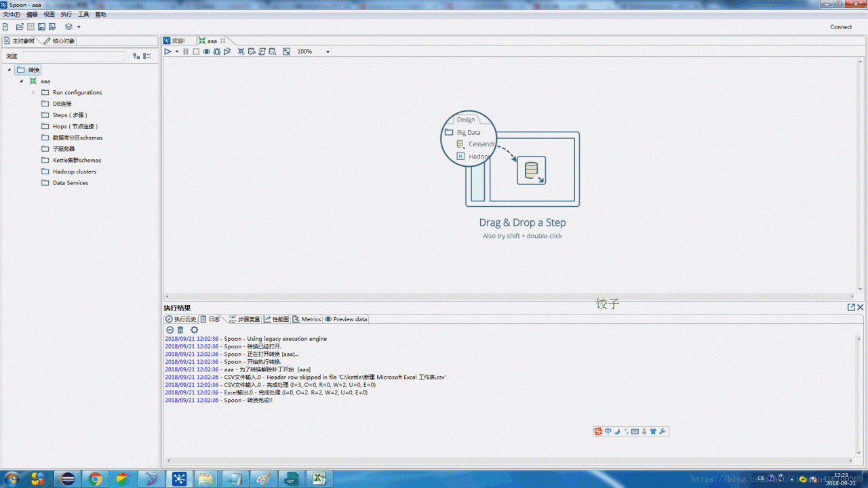Image resolution: width=868 pixels, height=488 pixels.
Task: Collapse all items in the object tree
Action: point(146,56)
